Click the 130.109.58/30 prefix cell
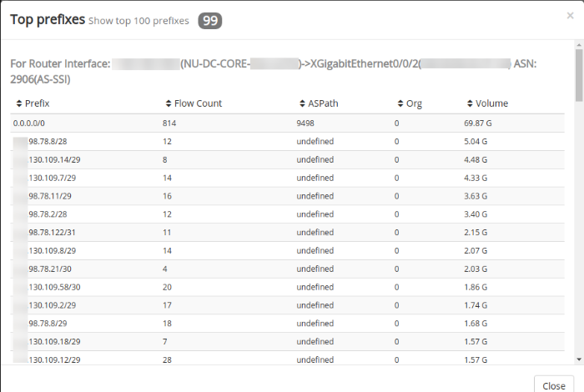 pyautogui.click(x=53, y=286)
